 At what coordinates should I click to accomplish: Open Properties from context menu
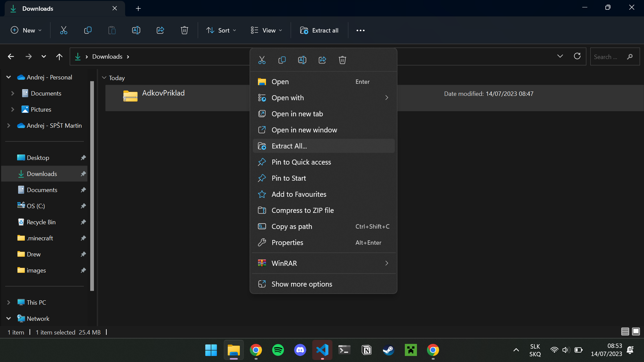point(324,243)
